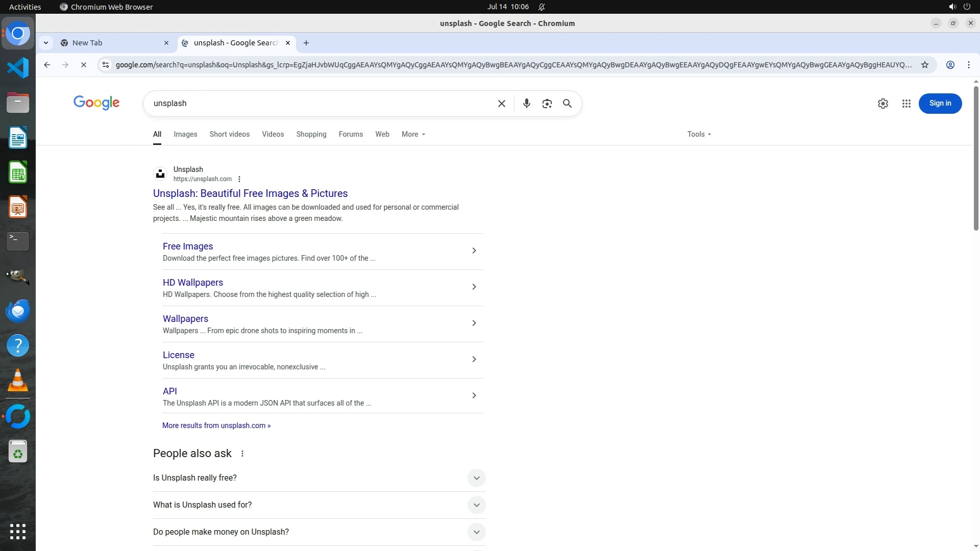Screen dimensions: 980x551
Task: Switch to the Images results tab
Action: (x=185, y=134)
